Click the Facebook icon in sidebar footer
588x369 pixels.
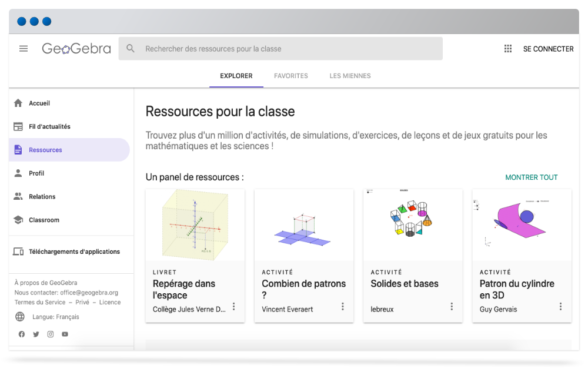22,334
